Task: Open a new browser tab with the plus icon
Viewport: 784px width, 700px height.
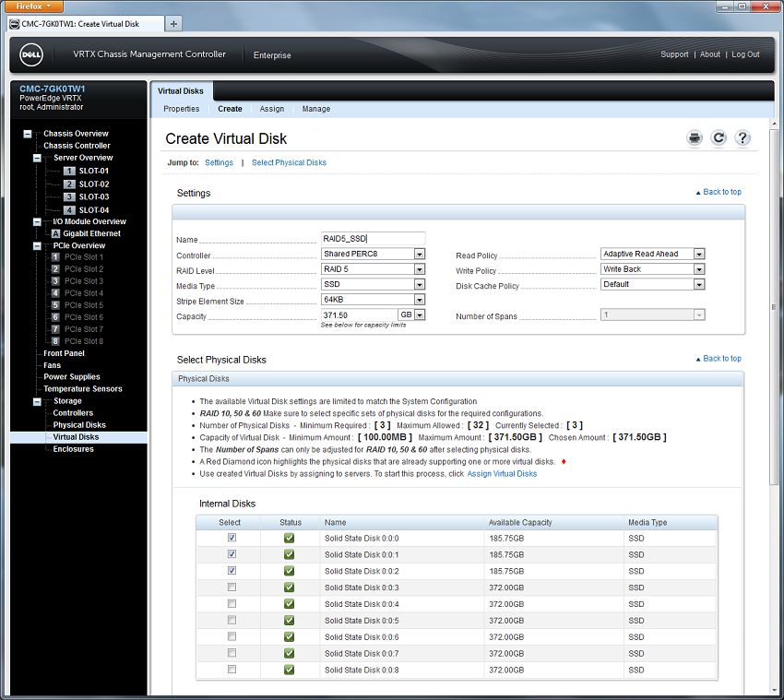Action: tap(173, 24)
